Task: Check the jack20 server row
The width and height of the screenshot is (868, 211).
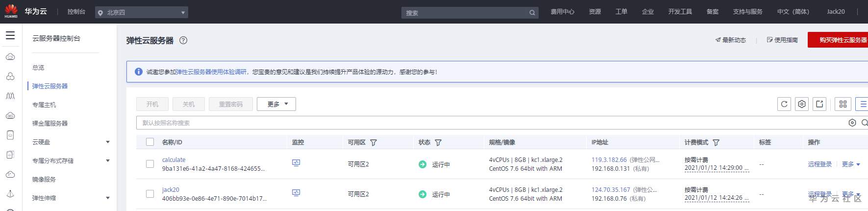Action: [150, 194]
